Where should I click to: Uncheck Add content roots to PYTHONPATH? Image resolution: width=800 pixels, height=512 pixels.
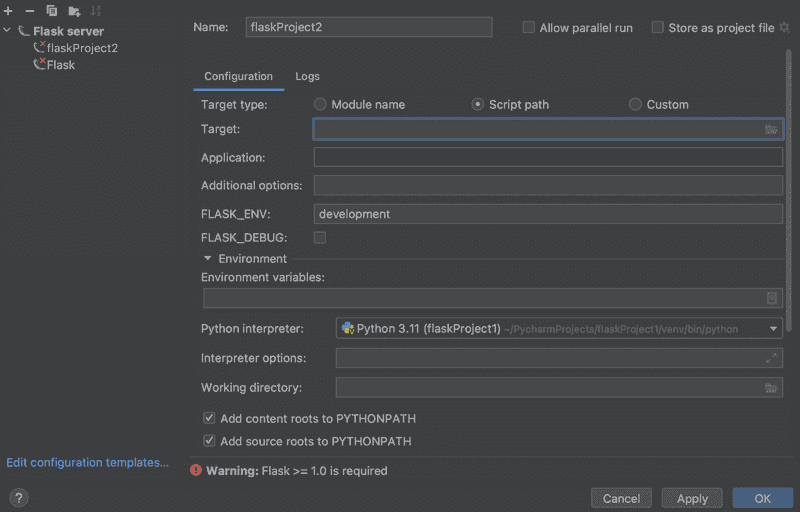point(209,418)
